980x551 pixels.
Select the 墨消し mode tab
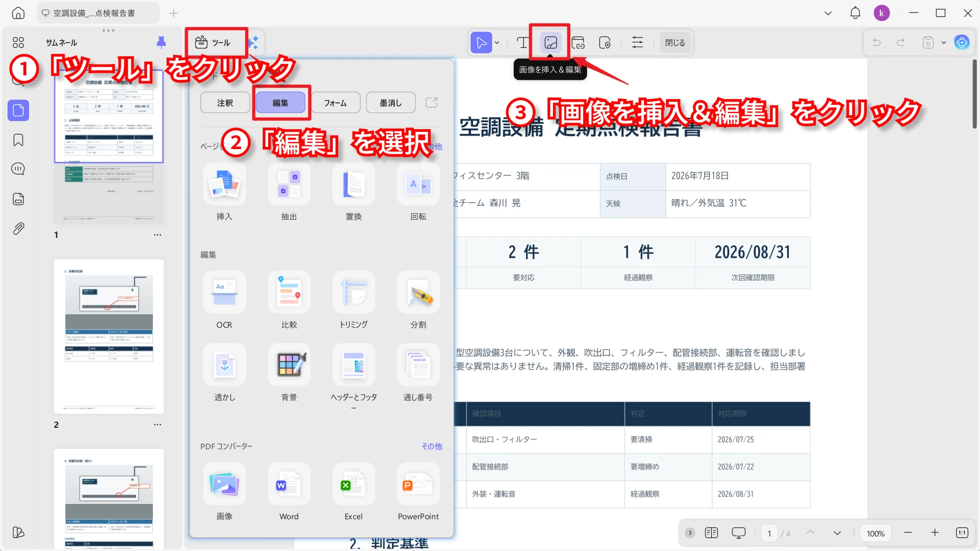[391, 103]
